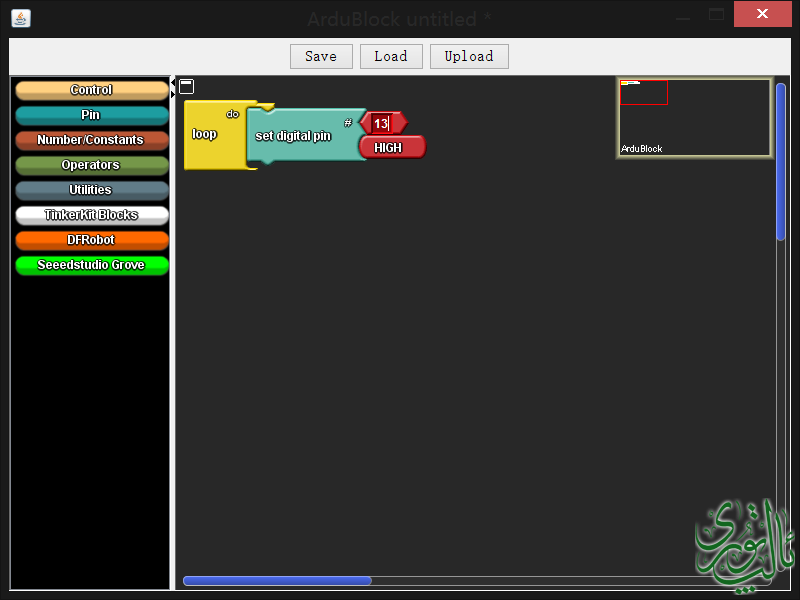800x600 pixels.
Task: Open the Operators block drawer
Action: coord(92,165)
